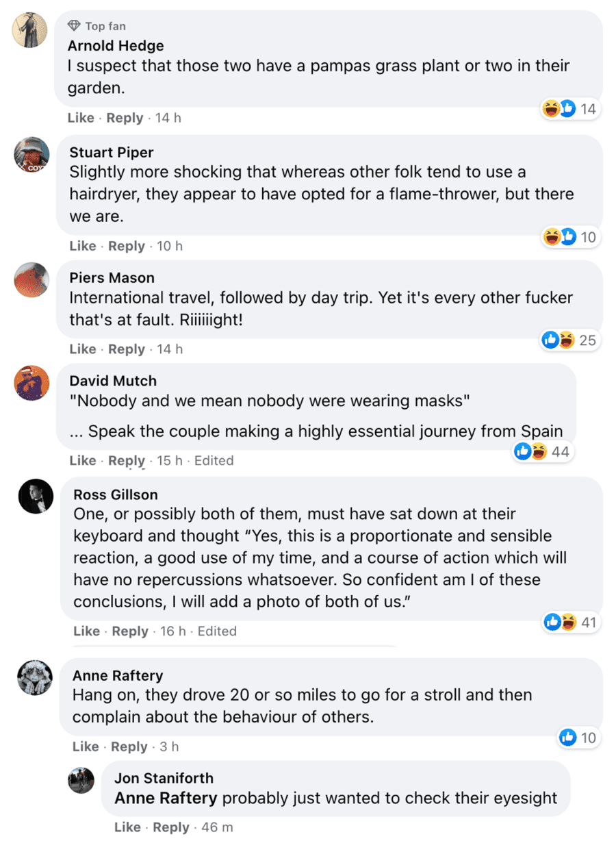Click Piers Mason's avatar thumbnail
616x841 pixels.
(x=31, y=280)
